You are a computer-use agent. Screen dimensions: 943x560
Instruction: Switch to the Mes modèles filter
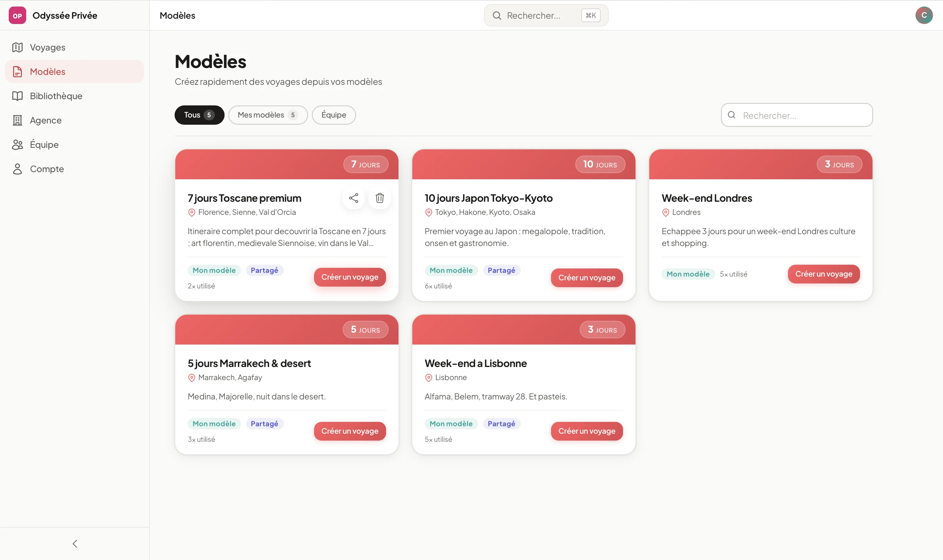click(x=268, y=115)
